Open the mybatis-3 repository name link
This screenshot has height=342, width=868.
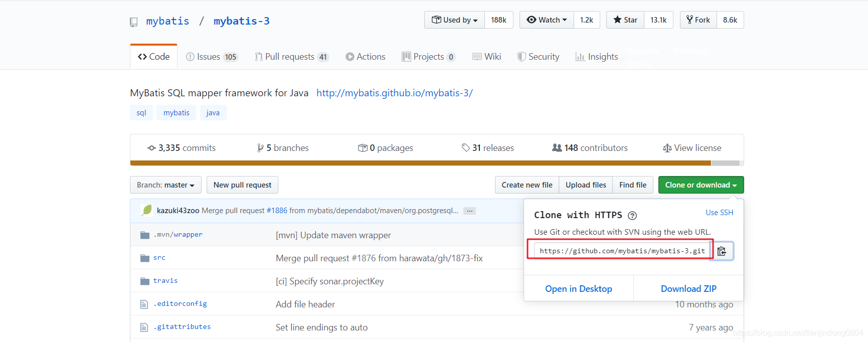(x=242, y=21)
